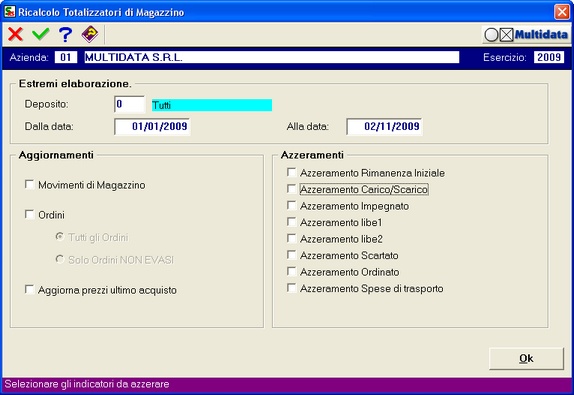This screenshot has height=395, width=574.
Task: Click the Aggiornamenti group heading
Action: click(x=56, y=155)
